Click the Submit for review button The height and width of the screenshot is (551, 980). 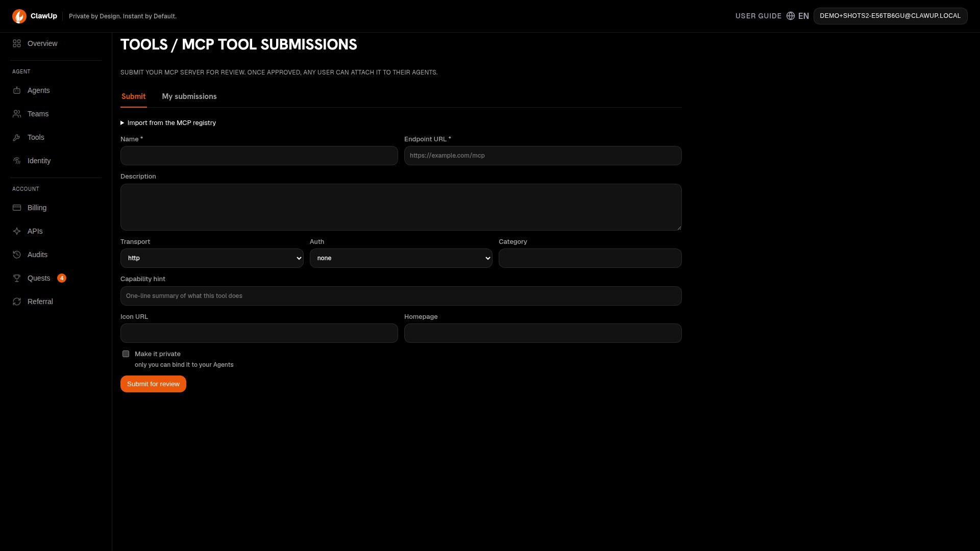pyautogui.click(x=153, y=384)
